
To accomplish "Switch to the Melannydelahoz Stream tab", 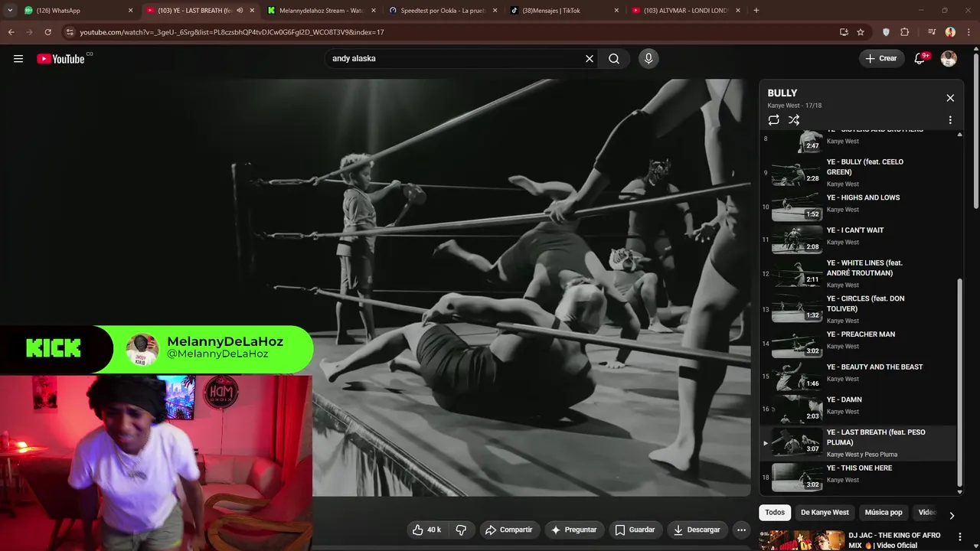I will pyautogui.click(x=322, y=11).
